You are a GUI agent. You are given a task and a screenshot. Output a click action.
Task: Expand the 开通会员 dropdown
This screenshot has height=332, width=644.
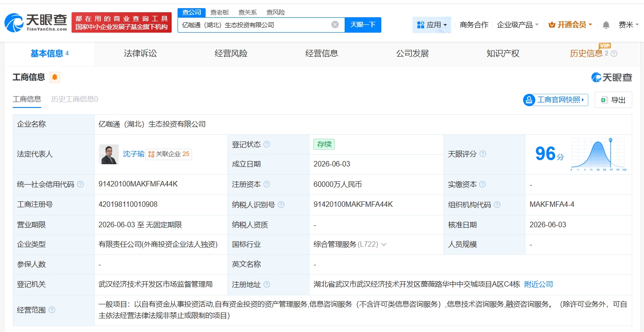click(x=591, y=25)
